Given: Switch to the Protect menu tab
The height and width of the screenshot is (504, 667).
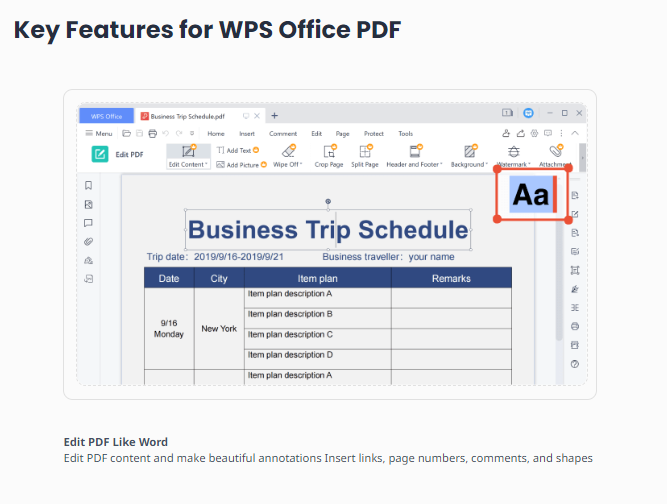Looking at the screenshot, I should tap(373, 133).
